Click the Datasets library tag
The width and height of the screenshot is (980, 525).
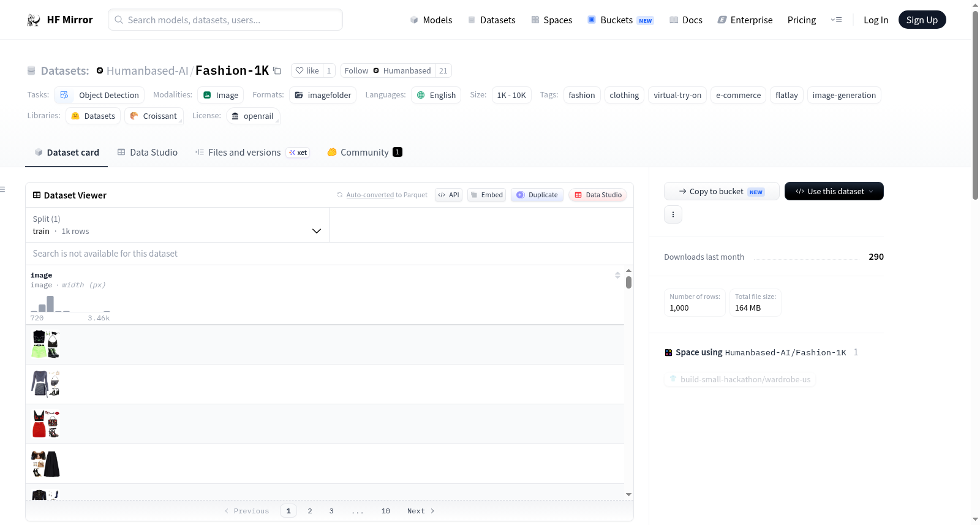click(93, 116)
